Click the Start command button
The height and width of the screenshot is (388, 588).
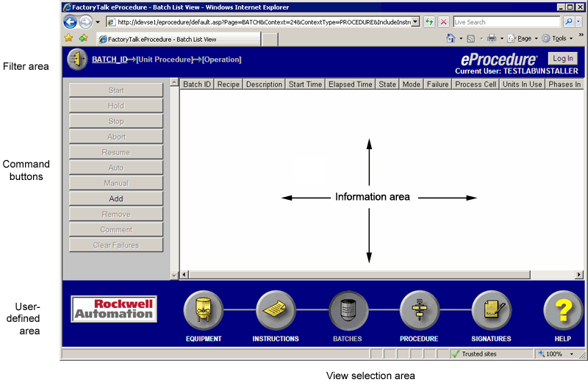(x=116, y=90)
